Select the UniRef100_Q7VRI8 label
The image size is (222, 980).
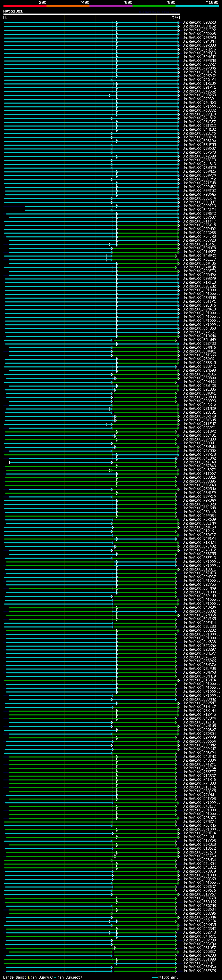pyautogui.click(x=199, y=455)
